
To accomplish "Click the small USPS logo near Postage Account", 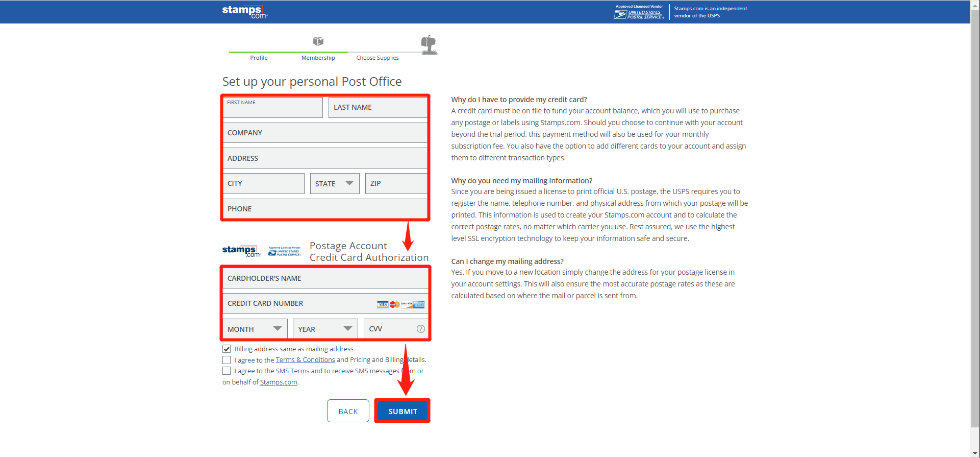I will (x=285, y=251).
